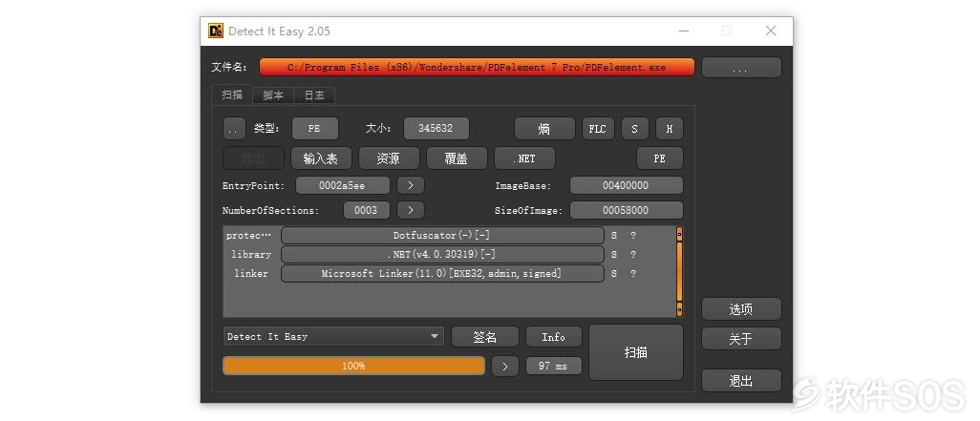980x421 pixels.
Task: Click the PE button on the right
Action: (x=660, y=158)
